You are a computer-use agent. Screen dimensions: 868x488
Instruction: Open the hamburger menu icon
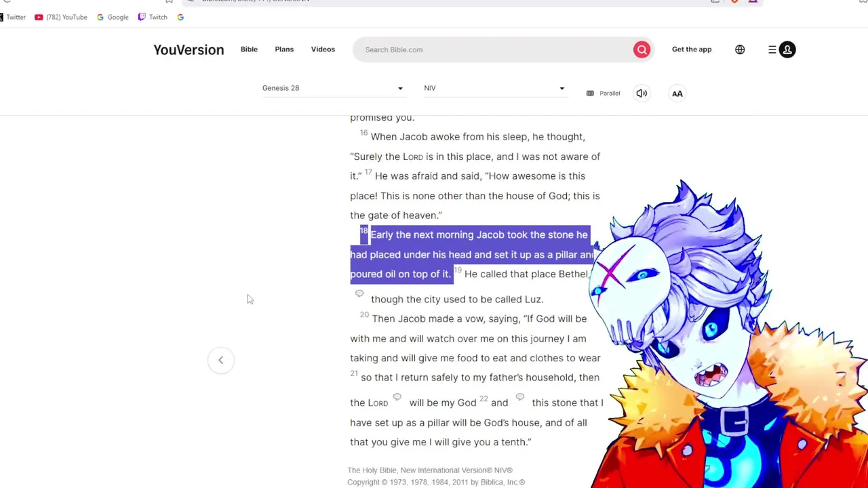pos(772,49)
